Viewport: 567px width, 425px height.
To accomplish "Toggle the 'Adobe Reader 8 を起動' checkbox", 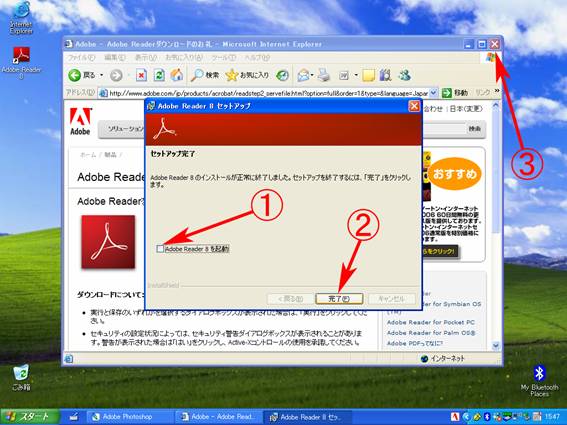I will 160,248.
